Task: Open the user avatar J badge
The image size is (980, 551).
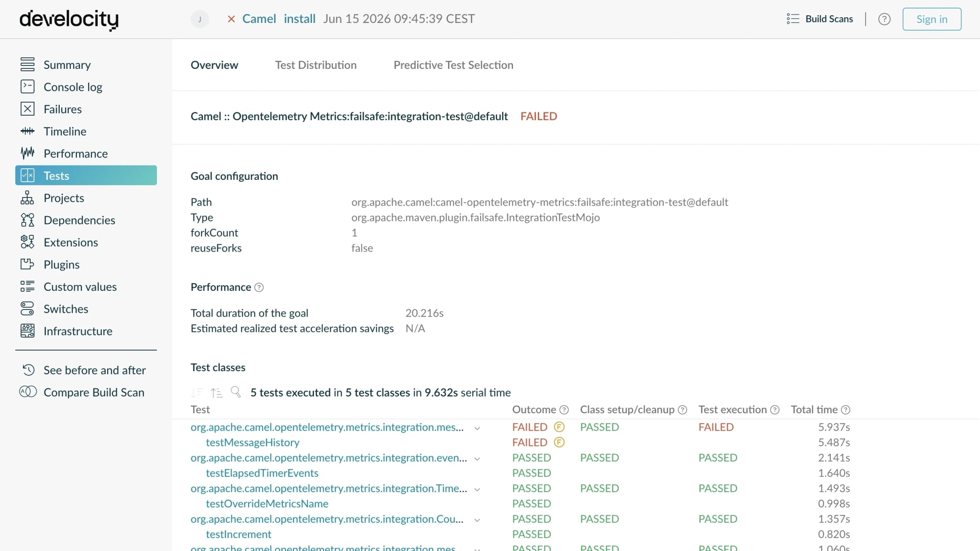Action: (200, 19)
